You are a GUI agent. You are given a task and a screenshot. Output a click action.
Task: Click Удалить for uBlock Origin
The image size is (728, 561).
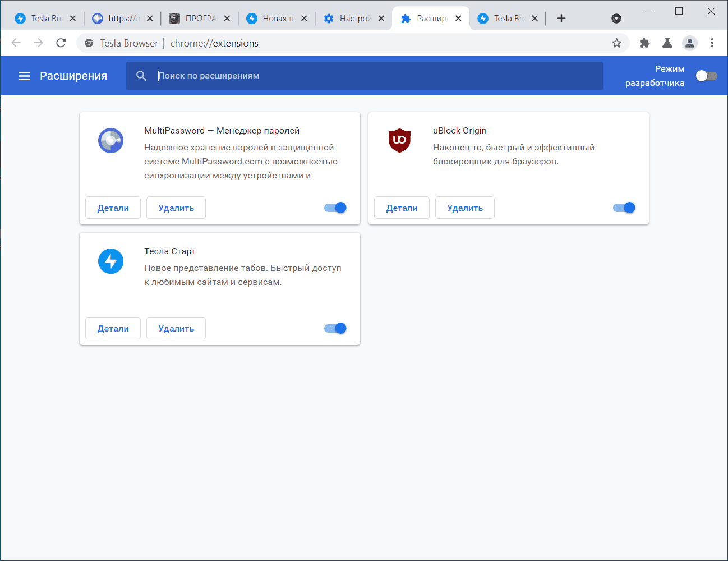(465, 208)
